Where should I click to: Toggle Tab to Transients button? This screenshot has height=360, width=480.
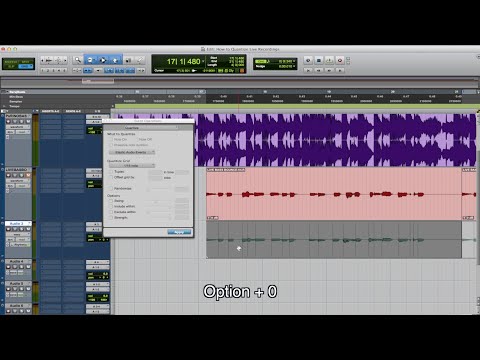pyautogui.click(x=88, y=70)
